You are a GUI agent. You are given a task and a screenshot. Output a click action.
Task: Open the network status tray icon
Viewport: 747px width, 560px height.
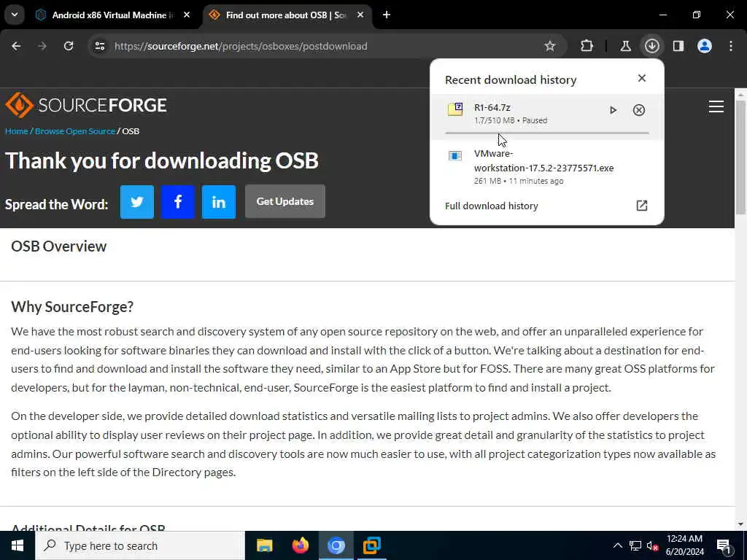[x=635, y=545]
